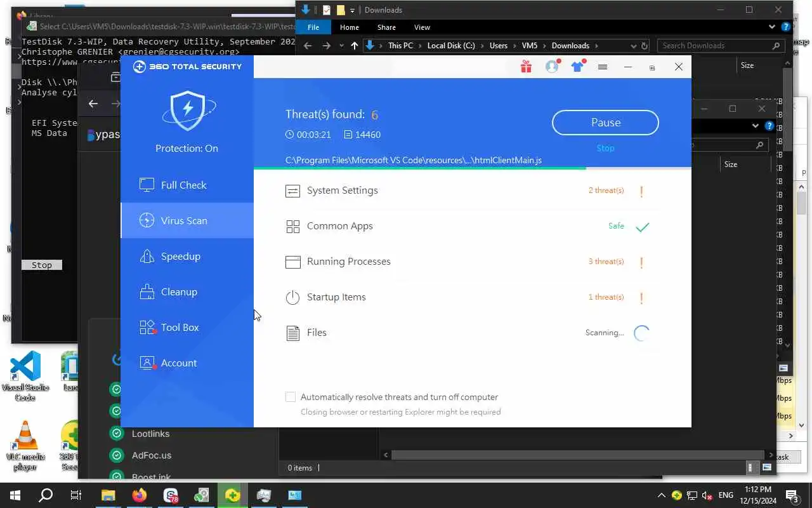Click the Common Apps grid icon
This screenshot has height=508, width=812.
[x=292, y=227]
